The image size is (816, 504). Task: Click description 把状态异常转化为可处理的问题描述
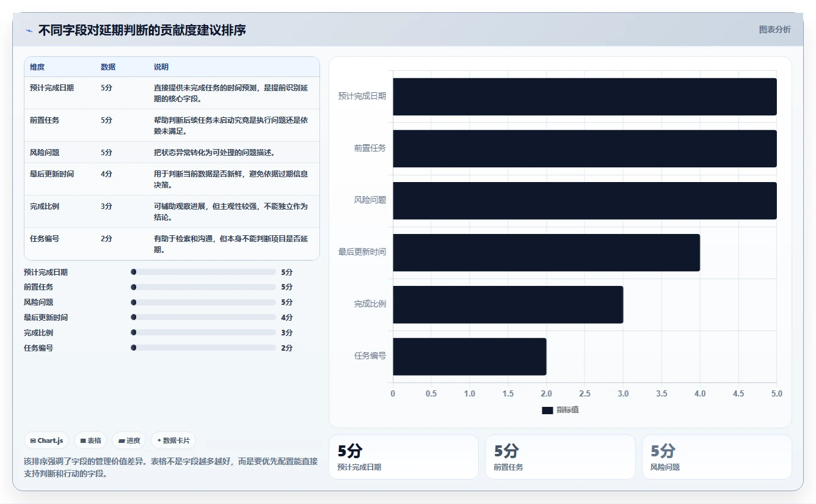point(214,152)
